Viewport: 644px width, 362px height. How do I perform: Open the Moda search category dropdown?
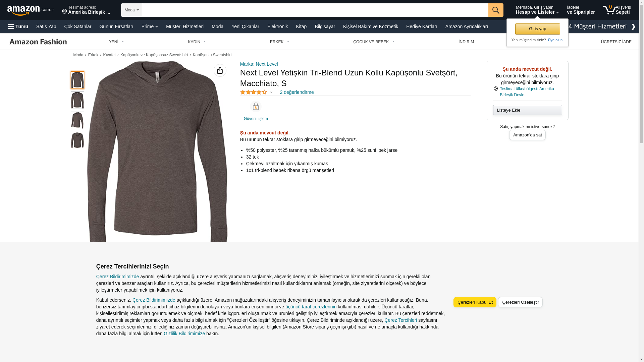tap(131, 10)
